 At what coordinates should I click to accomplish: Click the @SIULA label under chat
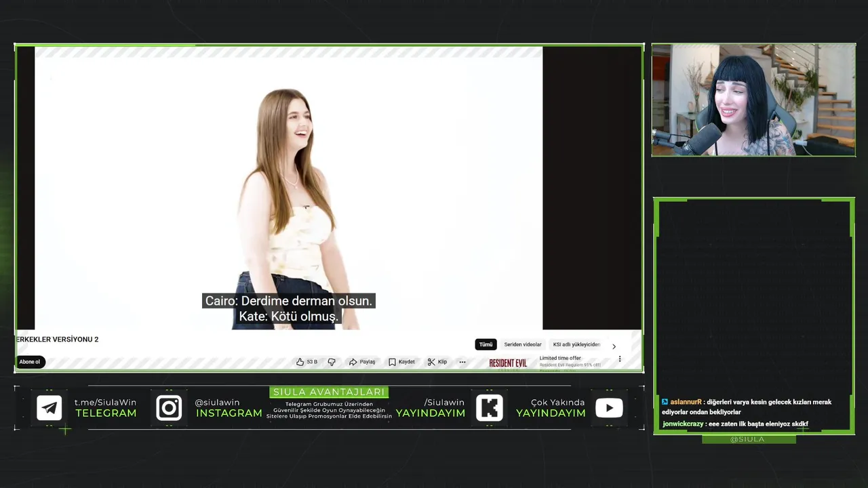(x=747, y=439)
